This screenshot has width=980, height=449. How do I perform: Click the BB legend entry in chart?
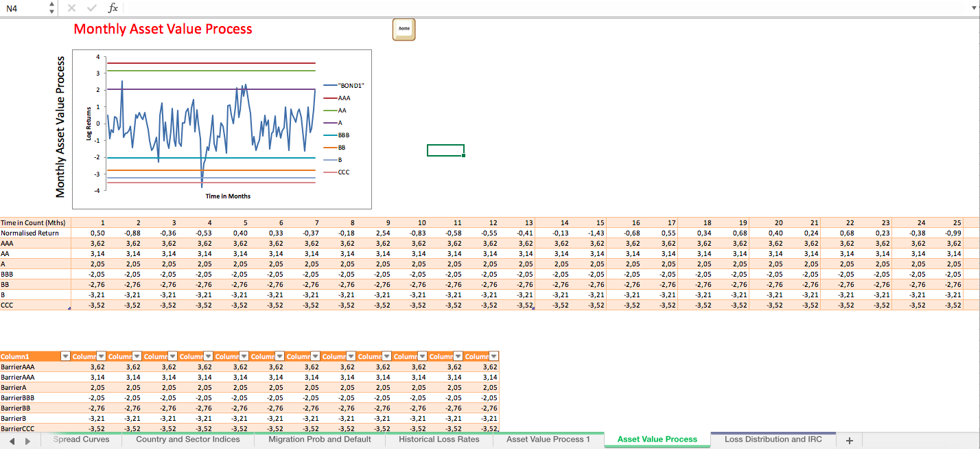click(335, 148)
